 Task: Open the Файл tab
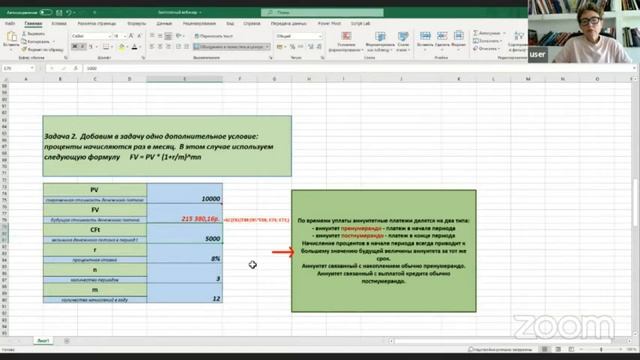pyautogui.click(x=10, y=24)
